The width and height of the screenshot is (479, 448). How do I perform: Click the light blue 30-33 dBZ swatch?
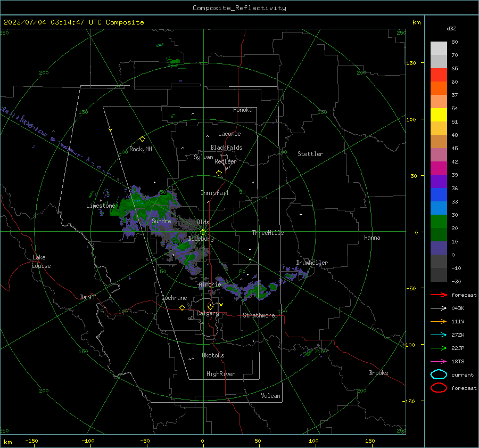(439, 208)
